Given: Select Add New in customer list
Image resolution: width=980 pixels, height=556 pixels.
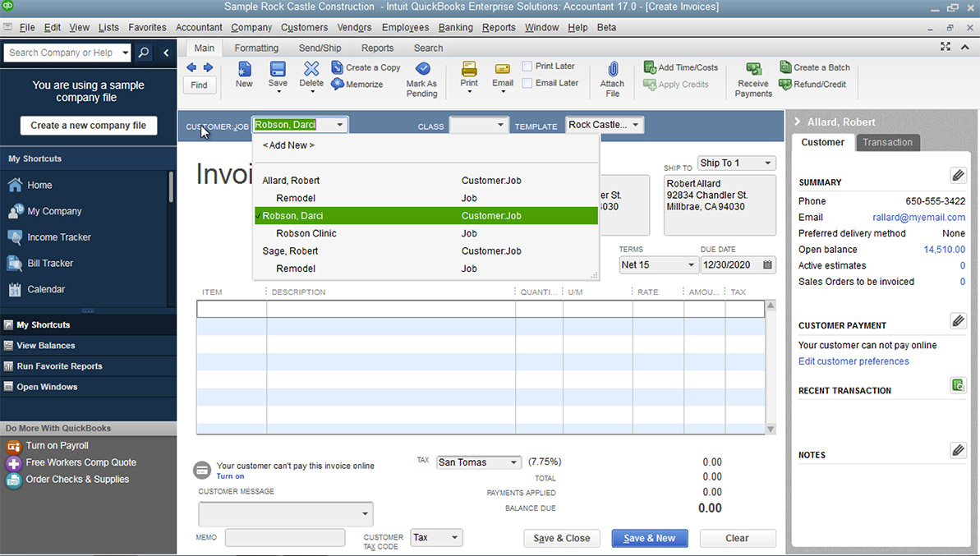Looking at the screenshot, I should (288, 145).
